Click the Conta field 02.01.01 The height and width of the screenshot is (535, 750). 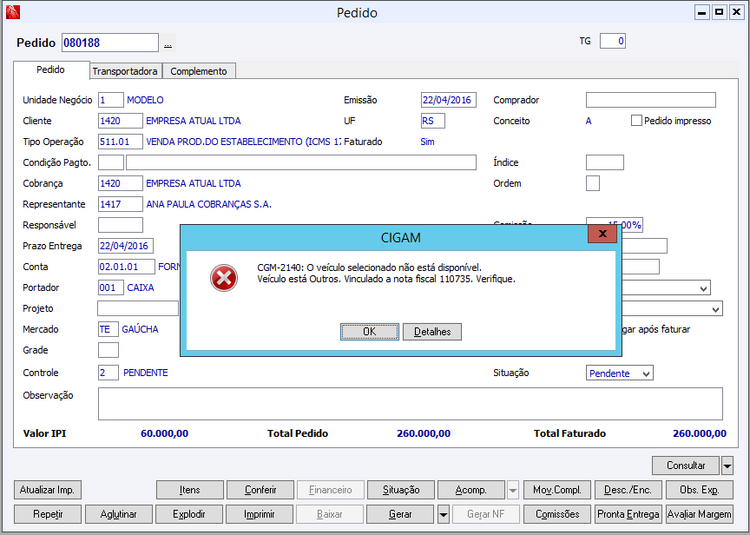click(x=127, y=267)
